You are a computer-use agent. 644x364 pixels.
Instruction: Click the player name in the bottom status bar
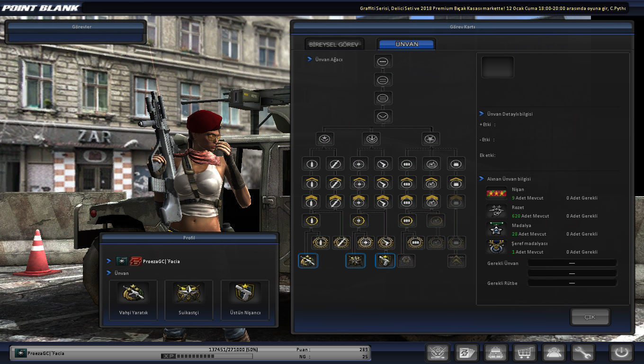pos(46,354)
